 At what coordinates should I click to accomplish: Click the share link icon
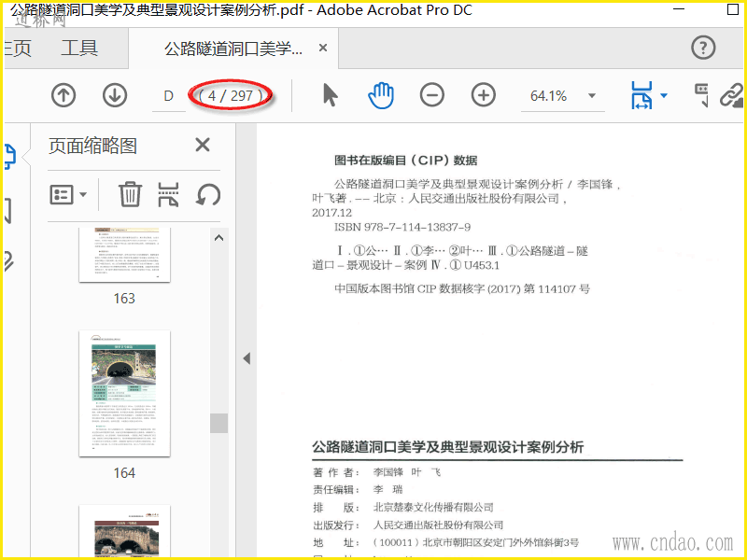(x=731, y=95)
